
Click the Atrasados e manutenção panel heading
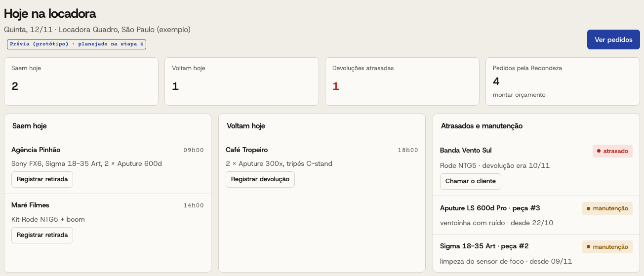pyautogui.click(x=482, y=126)
